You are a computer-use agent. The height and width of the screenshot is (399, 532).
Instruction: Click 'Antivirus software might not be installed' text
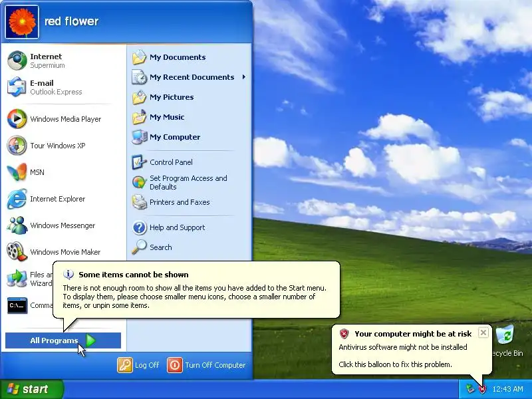pyautogui.click(x=403, y=347)
